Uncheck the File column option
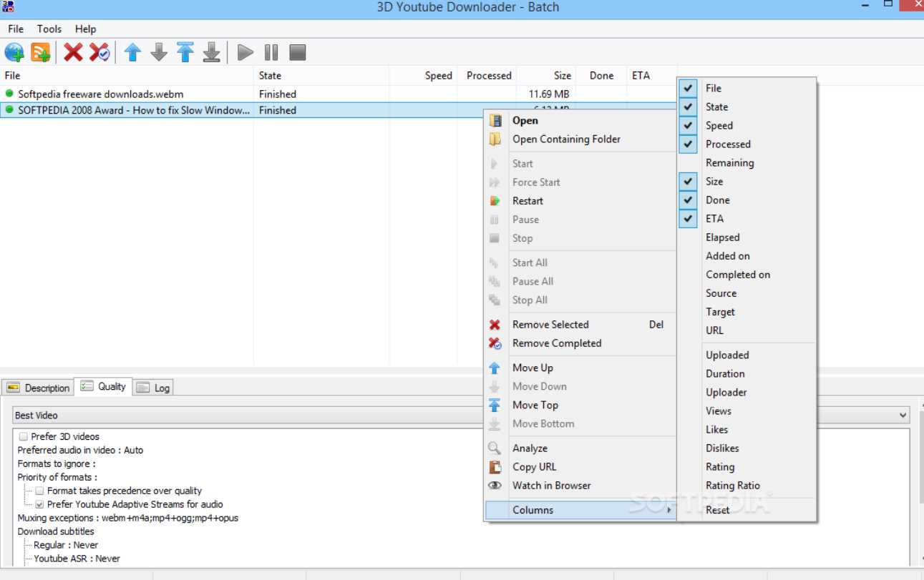 (x=688, y=88)
